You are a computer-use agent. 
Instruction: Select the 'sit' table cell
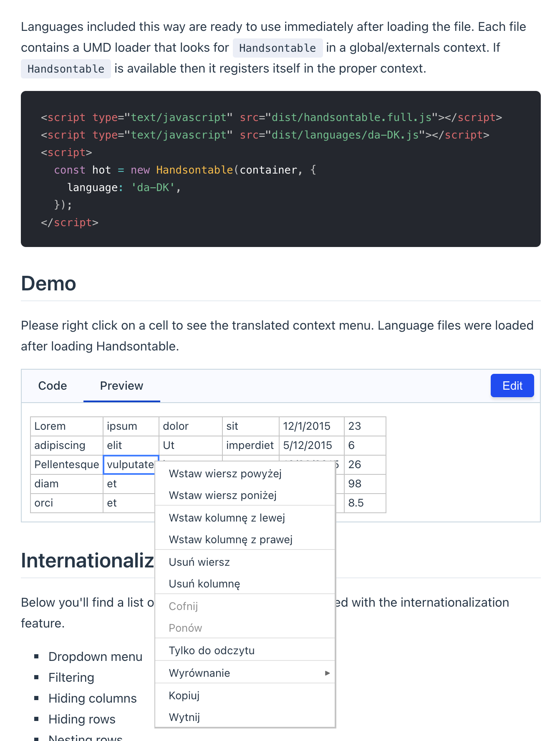(x=251, y=426)
